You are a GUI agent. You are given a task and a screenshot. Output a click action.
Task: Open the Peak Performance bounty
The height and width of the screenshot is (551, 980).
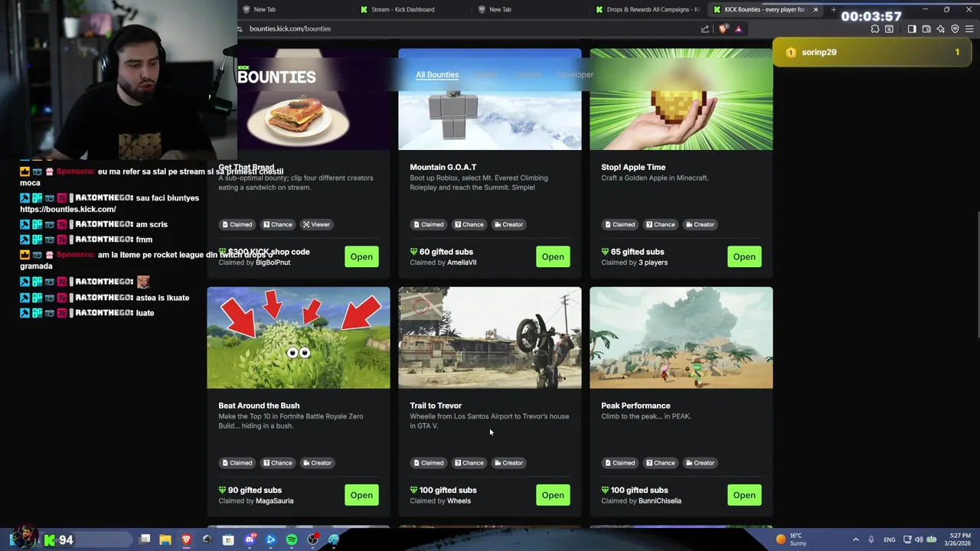744,495
